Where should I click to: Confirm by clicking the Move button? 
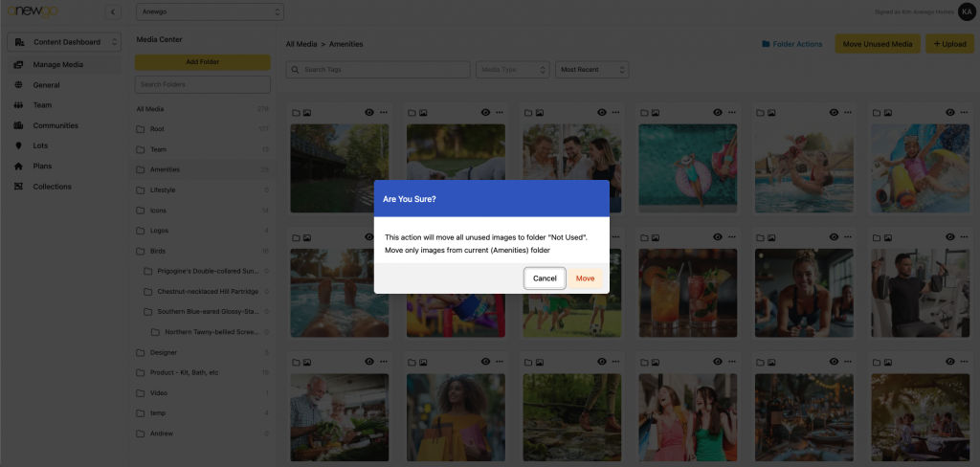tap(585, 278)
